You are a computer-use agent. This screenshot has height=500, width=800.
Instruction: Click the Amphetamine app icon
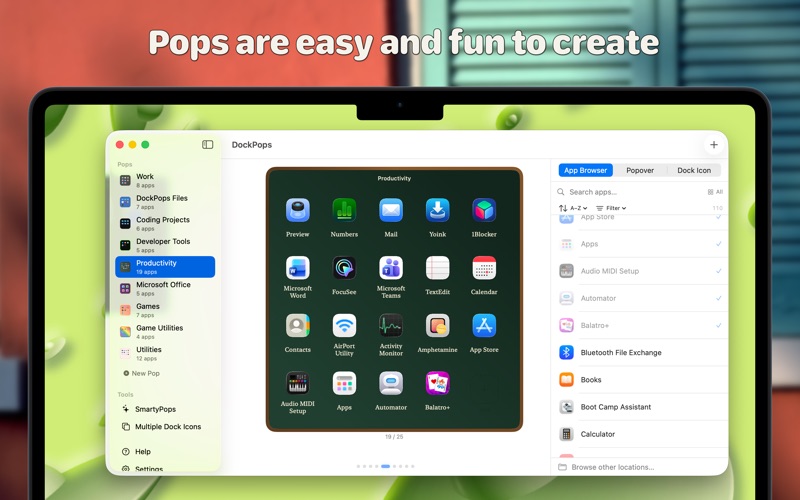[x=437, y=326]
